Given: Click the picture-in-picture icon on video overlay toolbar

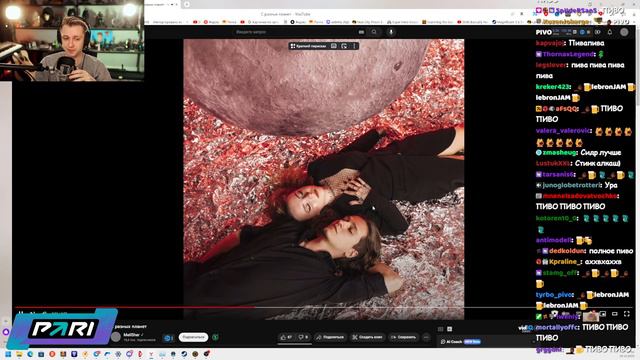Looking at the screenshot, I should (344, 46).
